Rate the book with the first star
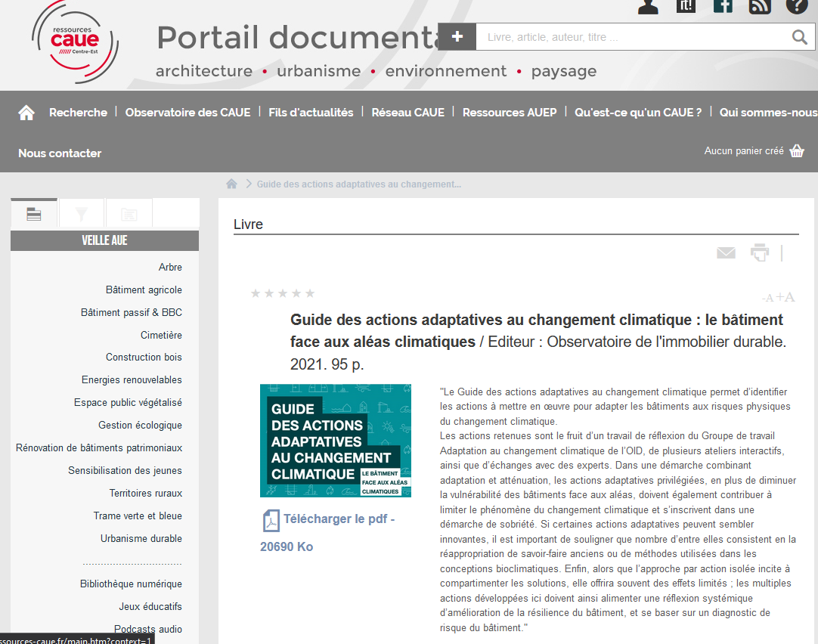Viewport: 818px width, 644px height. pyautogui.click(x=256, y=293)
